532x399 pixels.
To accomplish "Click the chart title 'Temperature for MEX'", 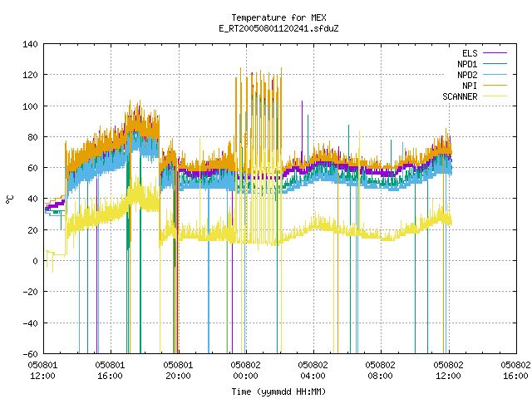I will [278, 17].
